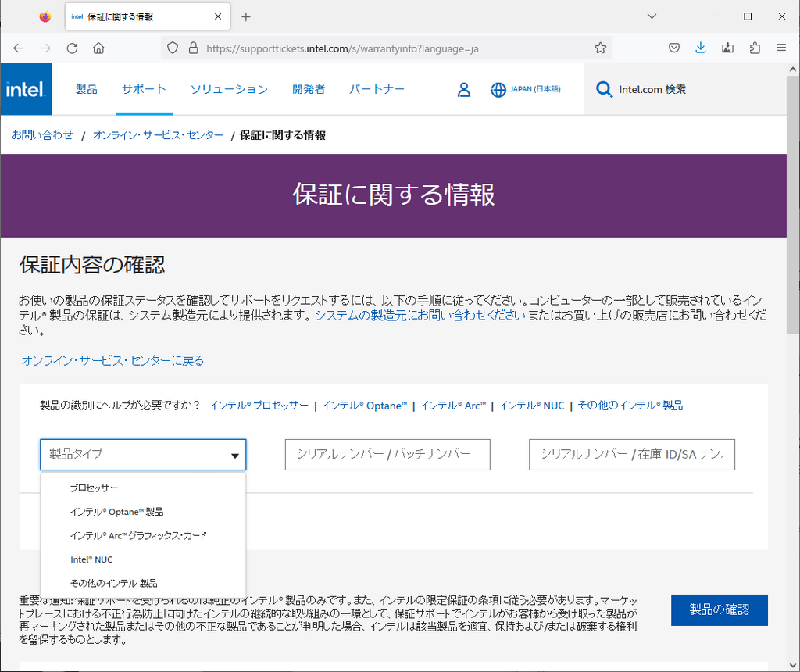Screen dimensions: 800x672
Task: List all tabs dropdown arrow
Action: tap(652, 16)
